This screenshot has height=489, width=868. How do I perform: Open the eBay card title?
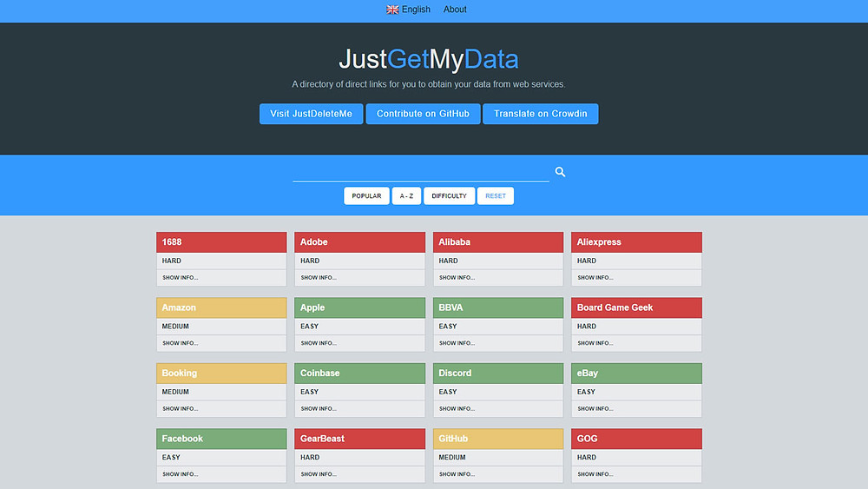[636, 373]
